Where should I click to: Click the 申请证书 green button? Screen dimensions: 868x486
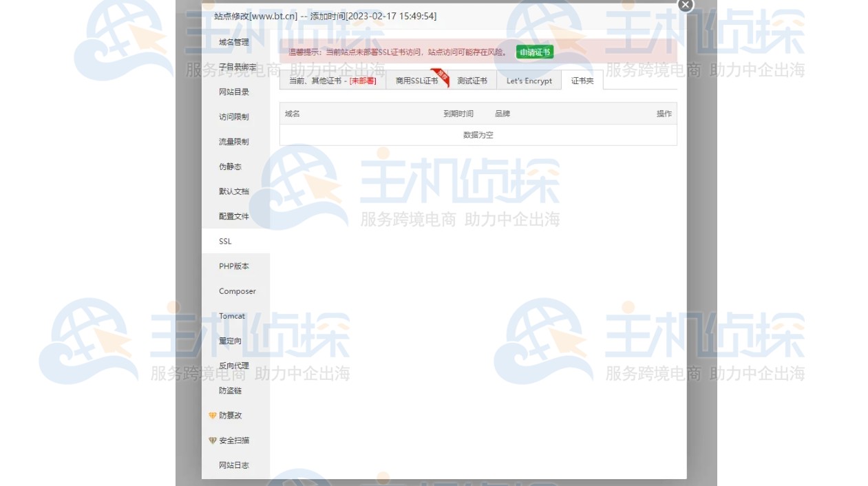[535, 52]
